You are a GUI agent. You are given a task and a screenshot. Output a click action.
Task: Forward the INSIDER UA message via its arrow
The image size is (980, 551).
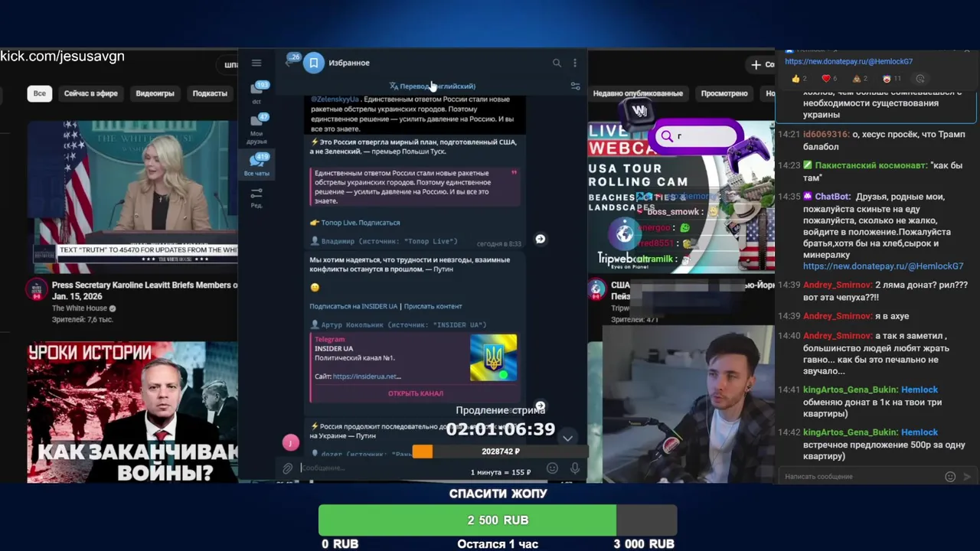pyautogui.click(x=540, y=406)
